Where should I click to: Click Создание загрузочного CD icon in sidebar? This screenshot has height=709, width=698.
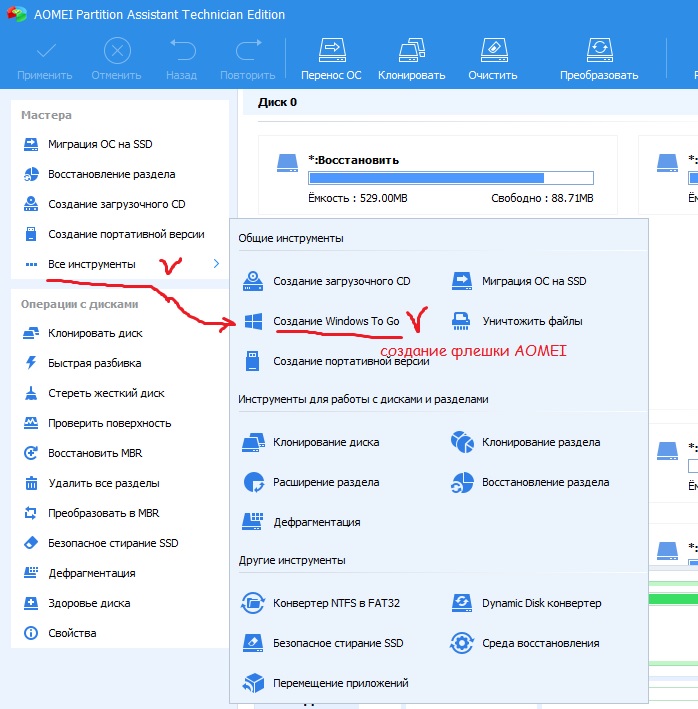point(31,204)
